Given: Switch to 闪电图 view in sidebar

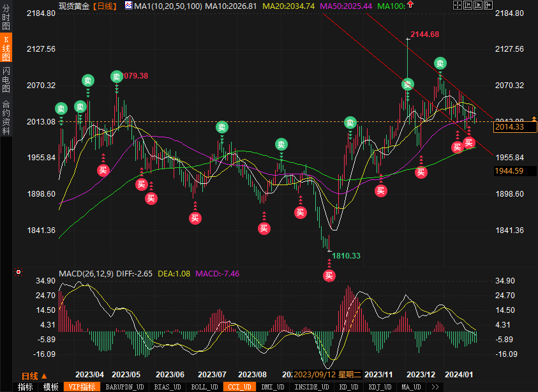Looking at the screenshot, I should tap(6, 79).
